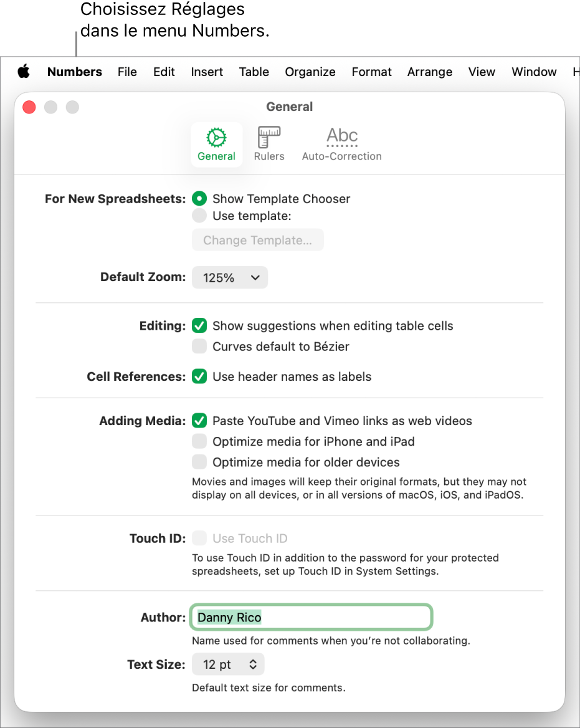This screenshot has width=580, height=728.
Task: Toggle Paste YouTube and Vimeo links option
Action: coord(199,421)
